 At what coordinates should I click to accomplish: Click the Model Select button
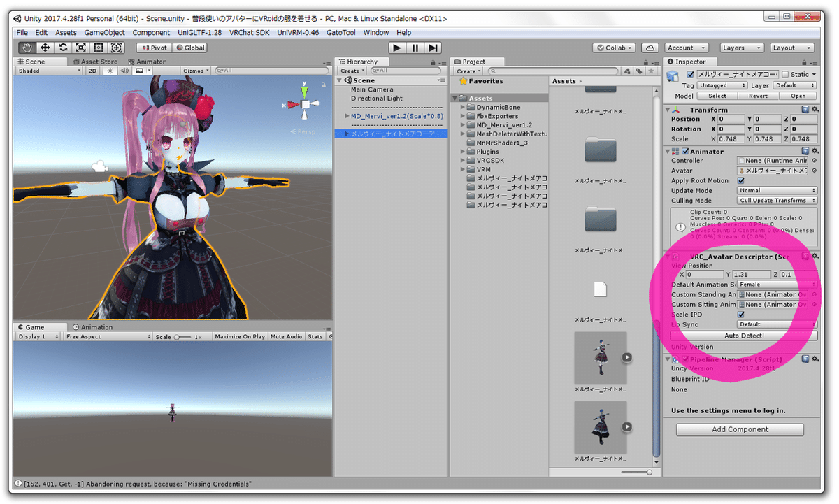(717, 96)
